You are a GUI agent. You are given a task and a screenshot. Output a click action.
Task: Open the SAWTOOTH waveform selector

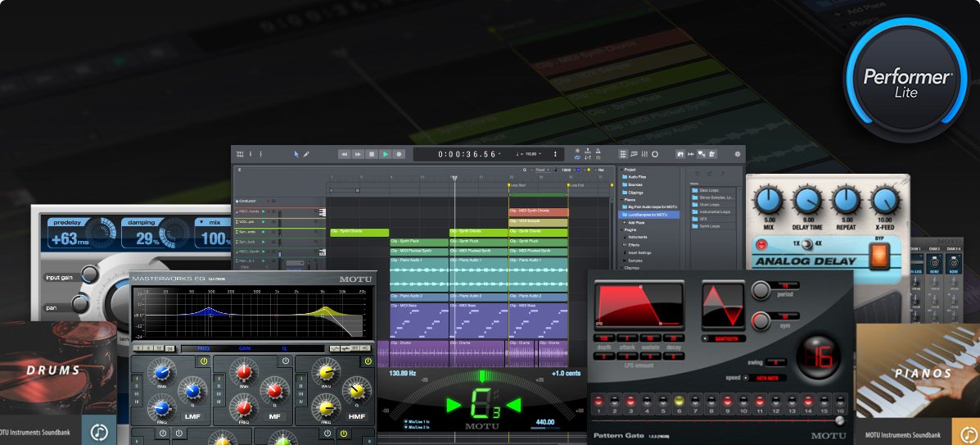tap(722, 338)
